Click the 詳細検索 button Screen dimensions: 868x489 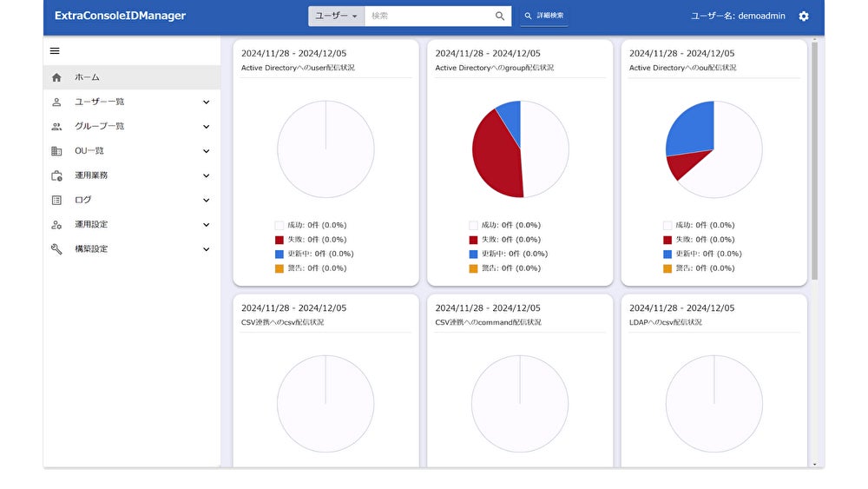544,16
